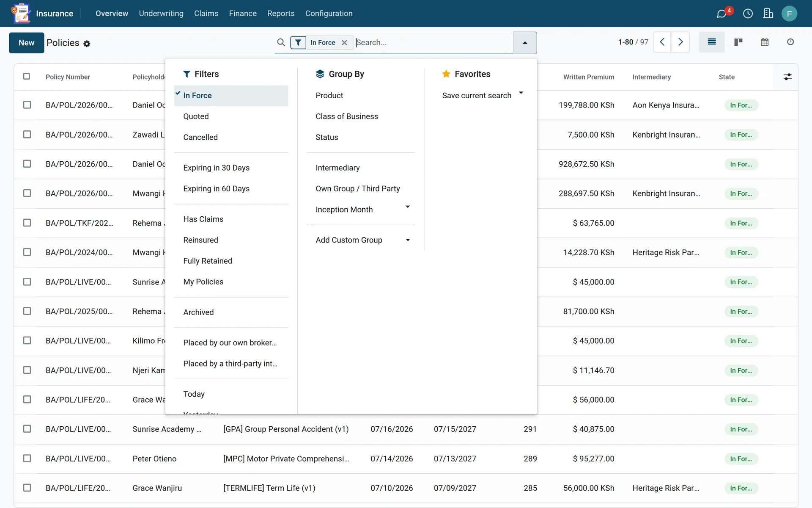
Task: Group by Intermediary
Action: [x=360, y=168]
